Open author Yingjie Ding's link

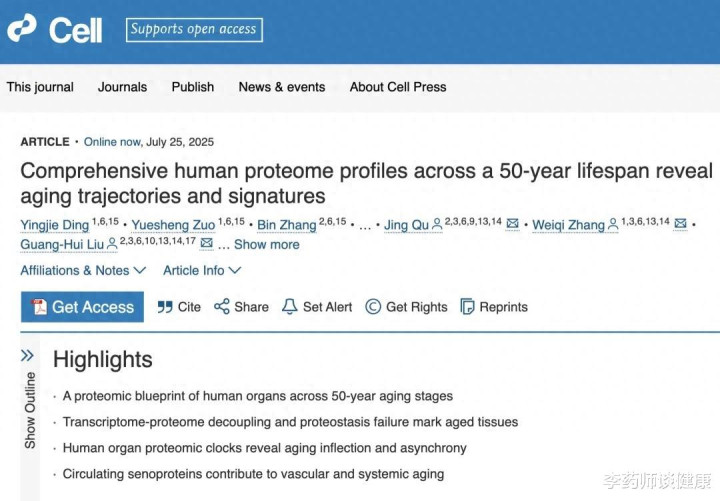(x=55, y=224)
